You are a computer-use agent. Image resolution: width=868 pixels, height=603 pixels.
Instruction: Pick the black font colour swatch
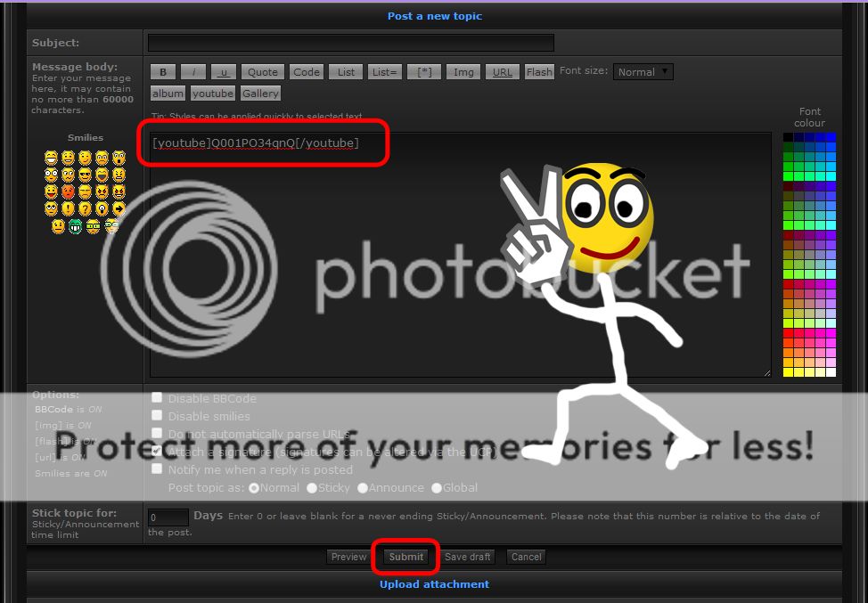[788, 137]
